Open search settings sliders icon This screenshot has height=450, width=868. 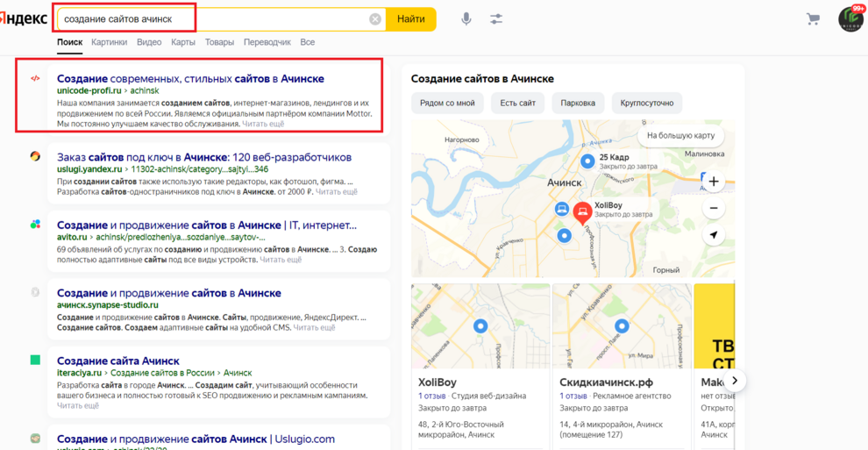coord(496,18)
